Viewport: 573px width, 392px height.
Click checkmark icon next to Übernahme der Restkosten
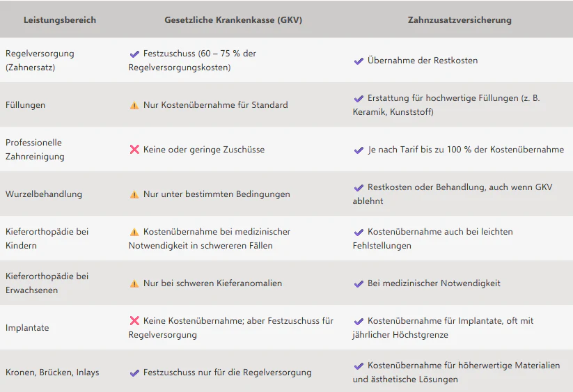tap(359, 61)
